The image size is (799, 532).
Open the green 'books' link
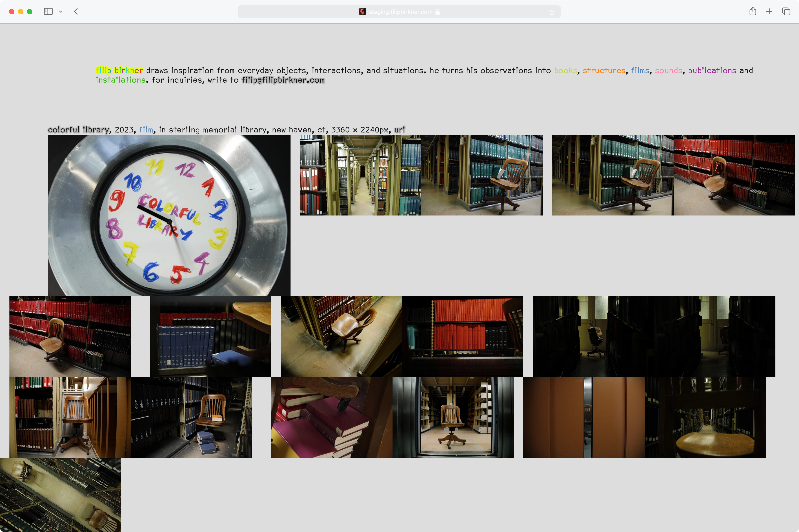click(x=565, y=70)
